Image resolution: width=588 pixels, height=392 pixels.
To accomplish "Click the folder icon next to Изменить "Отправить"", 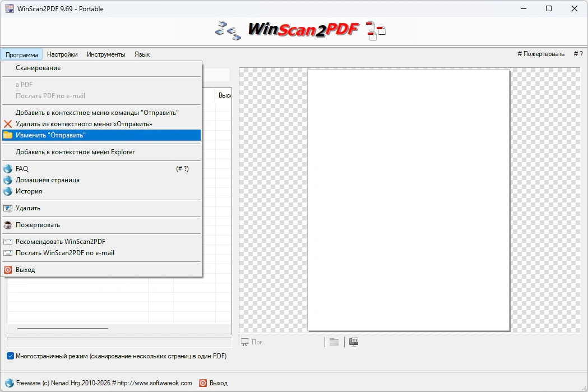I will pos(8,135).
